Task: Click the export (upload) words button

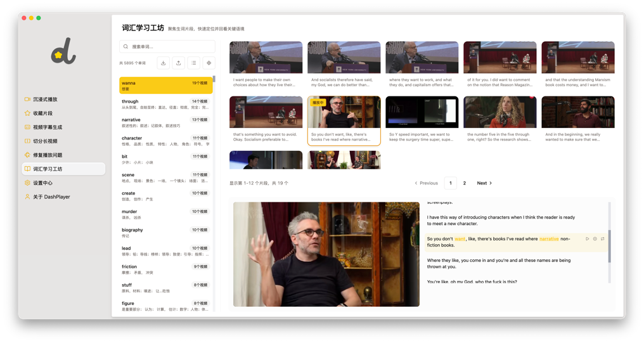Action: pos(178,63)
